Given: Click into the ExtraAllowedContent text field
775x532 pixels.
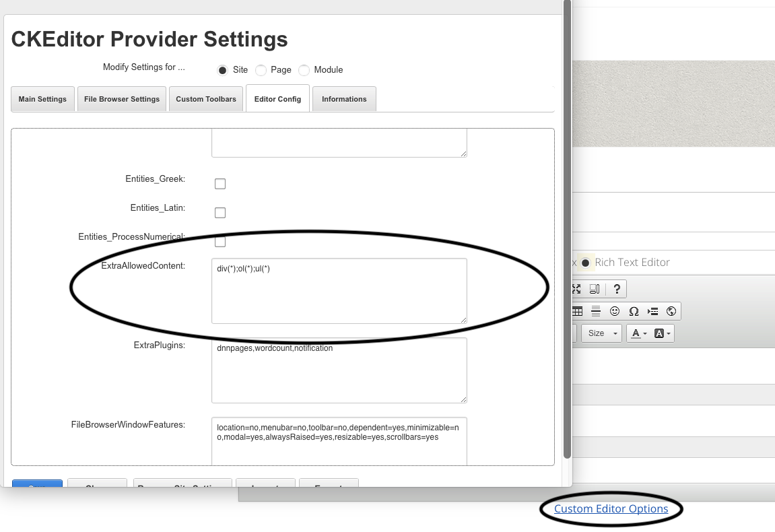Looking at the screenshot, I should [339, 290].
